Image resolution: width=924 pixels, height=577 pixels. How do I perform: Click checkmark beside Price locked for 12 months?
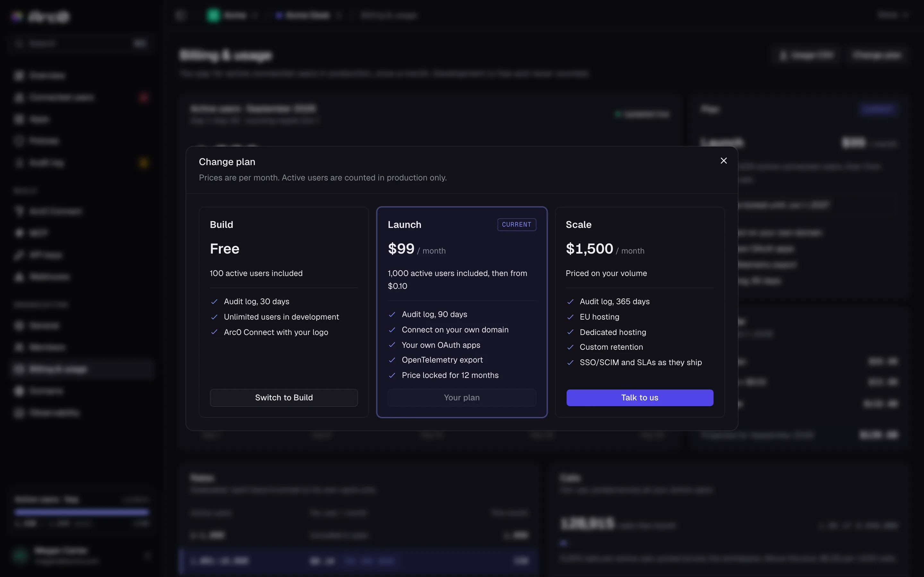pos(392,375)
